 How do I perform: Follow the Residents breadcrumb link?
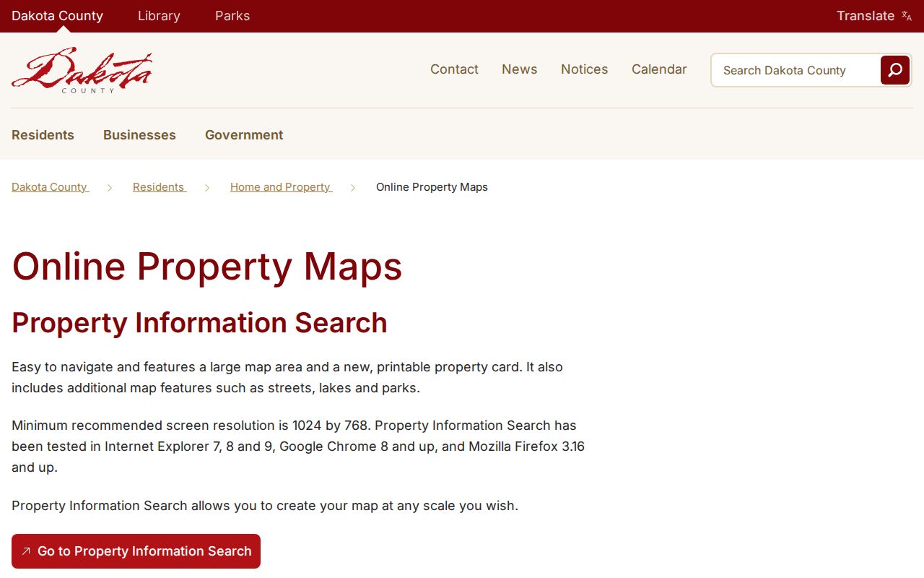159,187
